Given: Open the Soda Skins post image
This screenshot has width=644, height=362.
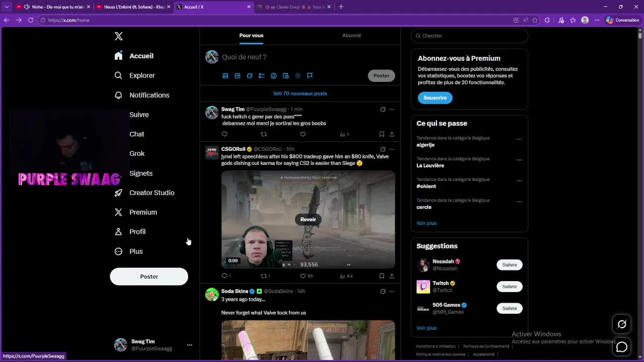Looking at the screenshot, I should tap(308, 340).
